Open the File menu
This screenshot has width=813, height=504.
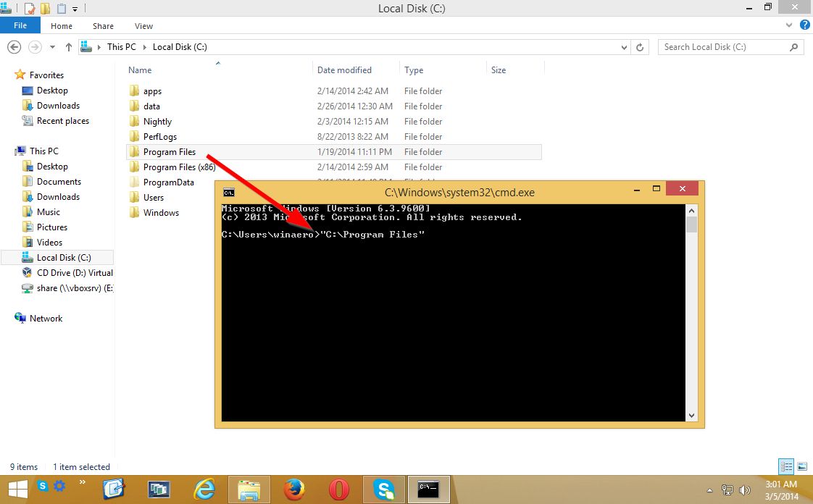(20, 25)
